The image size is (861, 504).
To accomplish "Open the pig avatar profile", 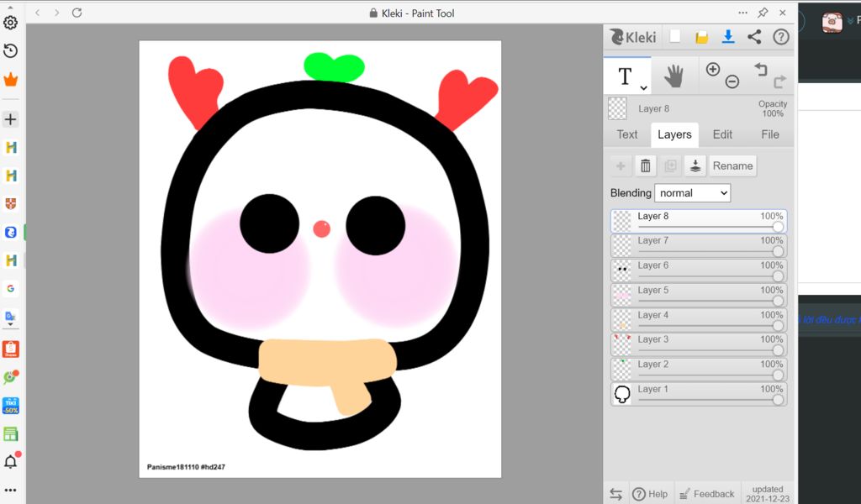I will [832, 23].
